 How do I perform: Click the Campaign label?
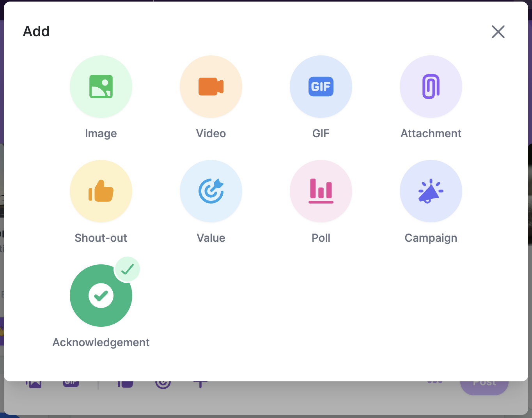pyautogui.click(x=431, y=238)
